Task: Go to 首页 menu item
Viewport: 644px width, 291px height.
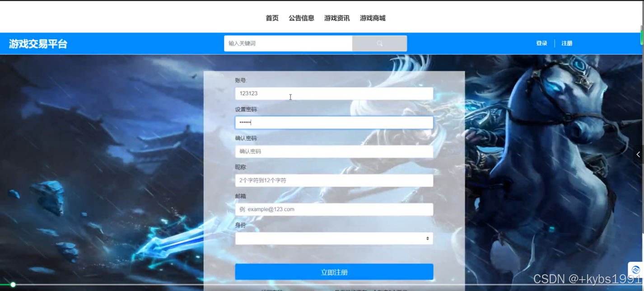Action: [x=272, y=18]
